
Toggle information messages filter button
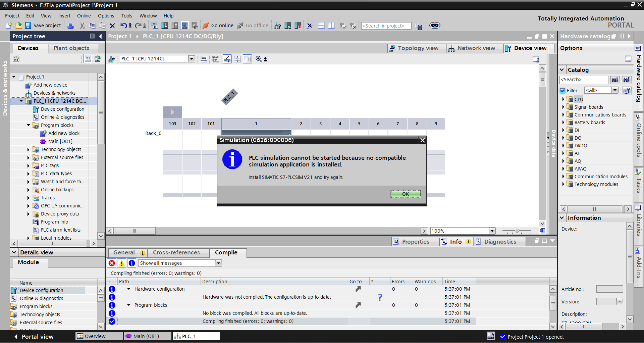pyautogui.click(x=132, y=263)
